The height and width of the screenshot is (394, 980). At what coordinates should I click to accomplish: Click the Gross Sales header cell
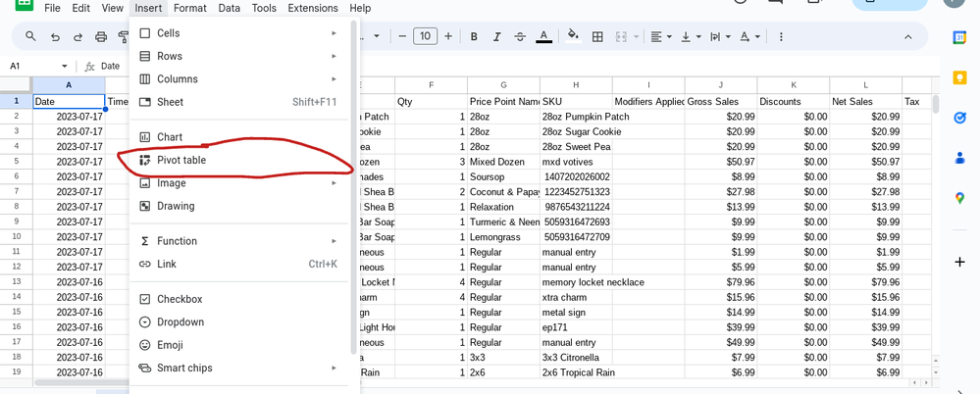pyautogui.click(x=721, y=101)
